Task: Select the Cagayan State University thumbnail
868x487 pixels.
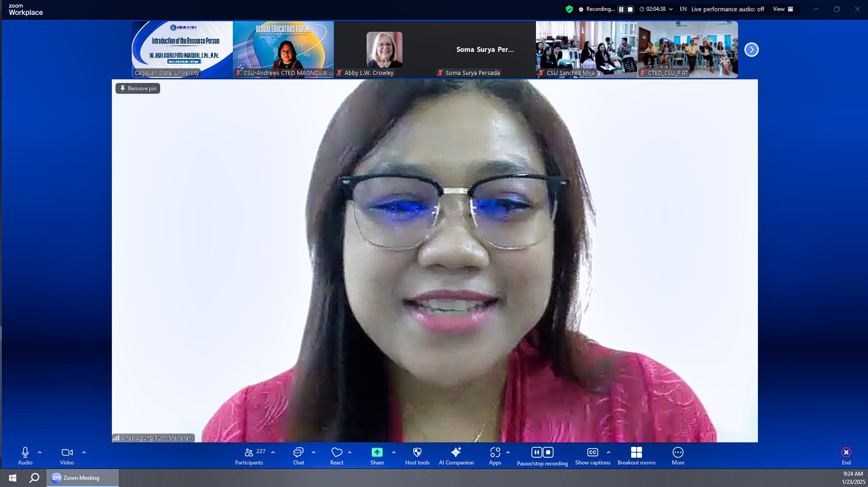Action: click(x=182, y=50)
